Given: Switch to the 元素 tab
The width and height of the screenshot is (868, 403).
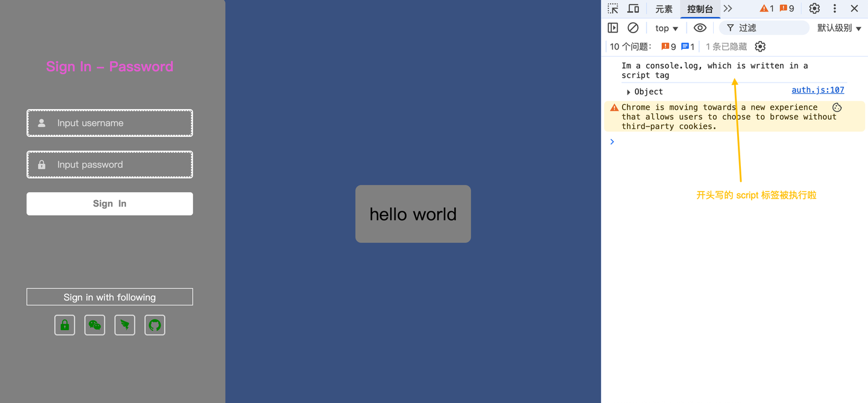Looking at the screenshot, I should coord(664,9).
